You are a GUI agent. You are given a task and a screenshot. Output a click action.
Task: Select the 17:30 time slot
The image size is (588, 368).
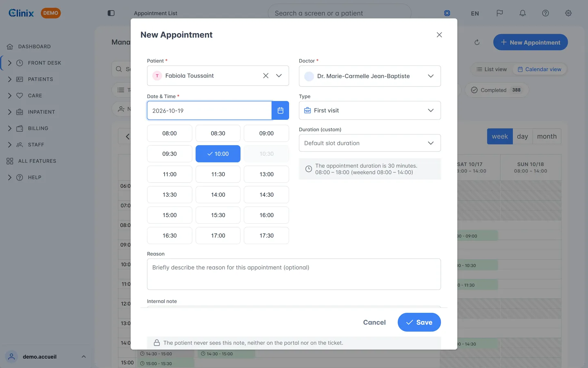[266, 236]
